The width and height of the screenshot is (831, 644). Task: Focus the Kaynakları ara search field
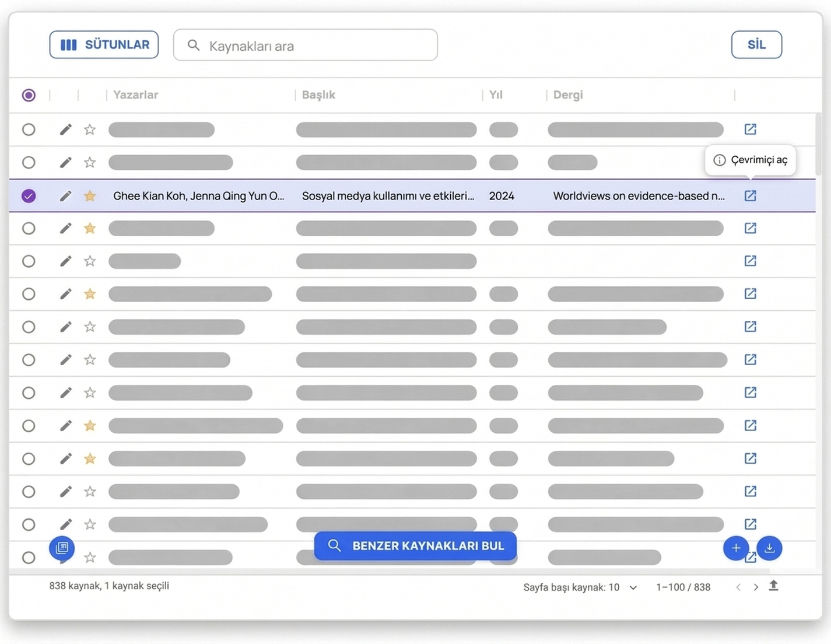tap(306, 45)
